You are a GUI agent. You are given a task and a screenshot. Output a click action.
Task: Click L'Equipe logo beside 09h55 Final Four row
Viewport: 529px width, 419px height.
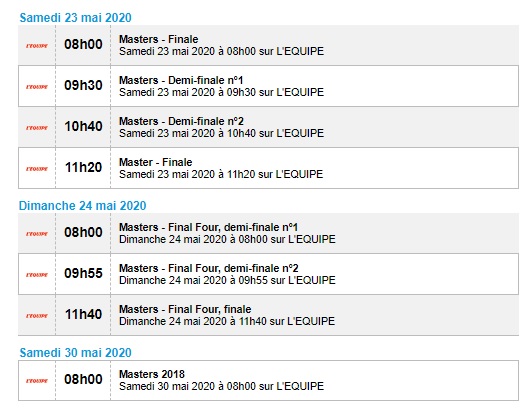pyautogui.click(x=37, y=275)
